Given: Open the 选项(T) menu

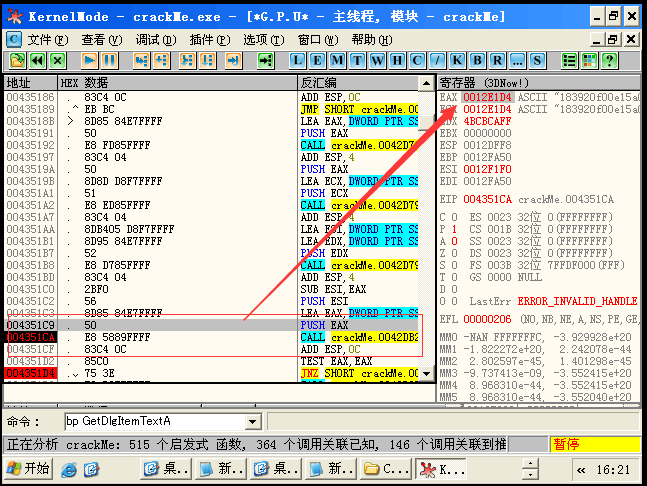Looking at the screenshot, I should point(264,40).
